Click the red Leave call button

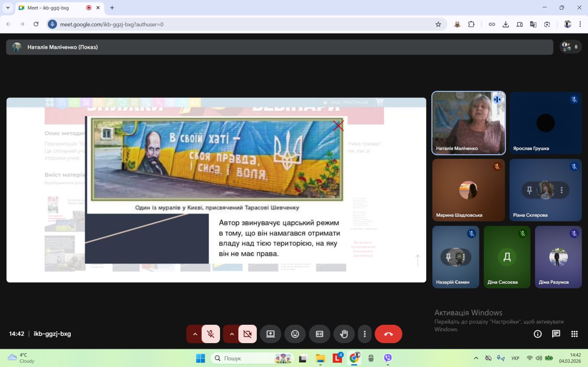click(x=388, y=334)
